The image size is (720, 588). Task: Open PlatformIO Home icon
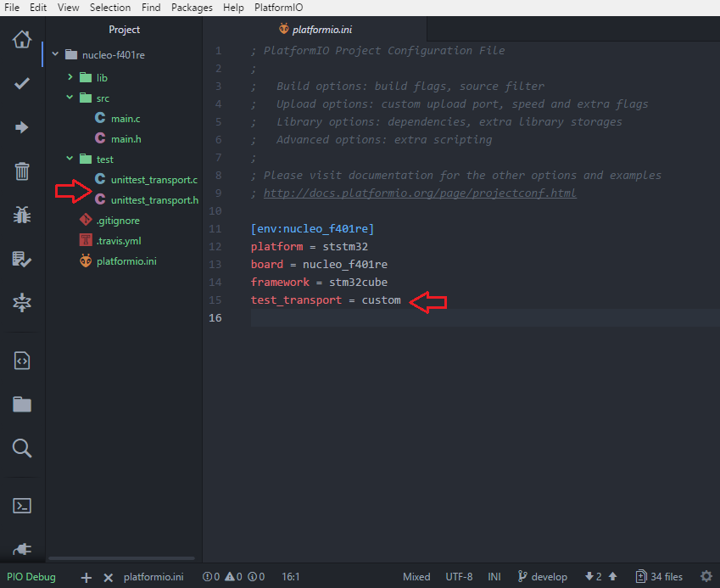point(21,40)
